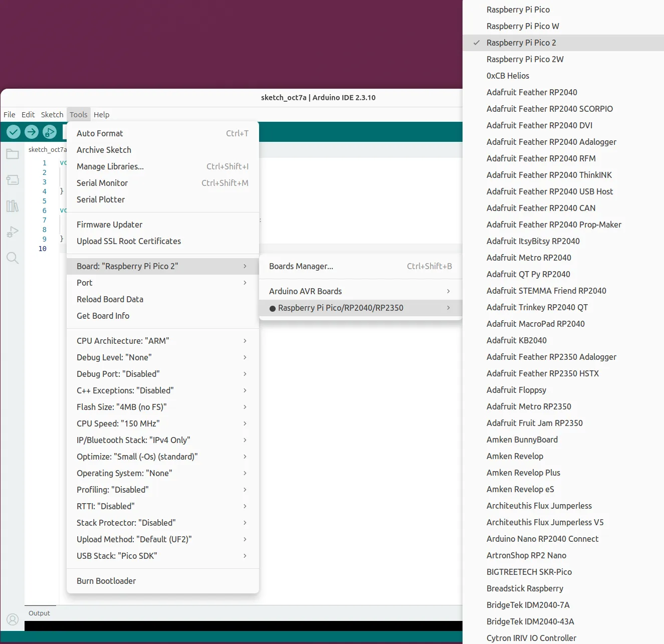664x644 pixels.
Task: Choose Upload SSL Root Certificates
Action: [163, 241]
